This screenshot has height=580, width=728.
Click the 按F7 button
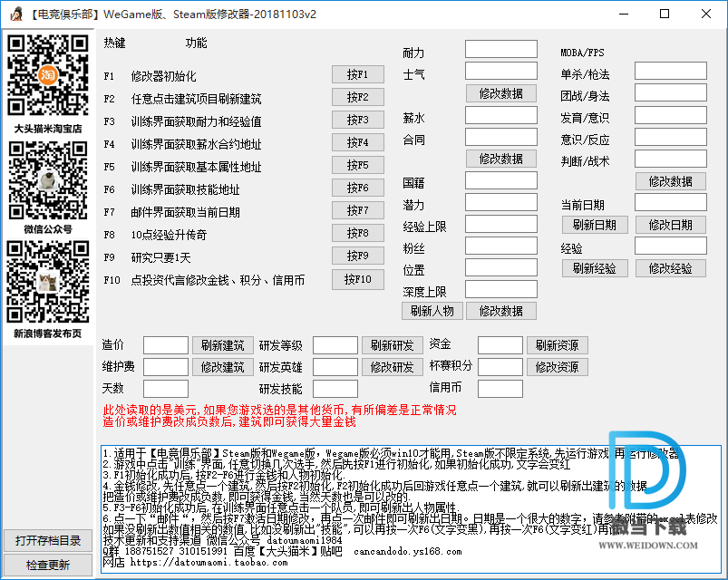(358, 211)
